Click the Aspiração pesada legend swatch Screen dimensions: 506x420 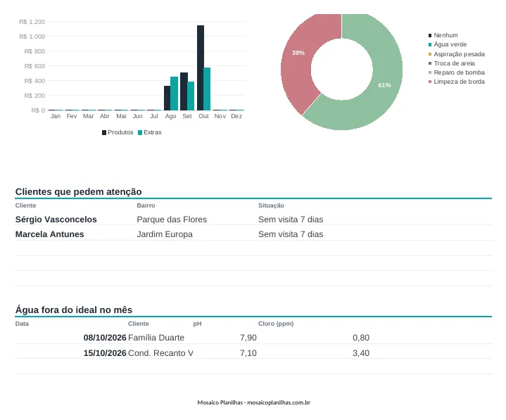[x=430, y=54]
